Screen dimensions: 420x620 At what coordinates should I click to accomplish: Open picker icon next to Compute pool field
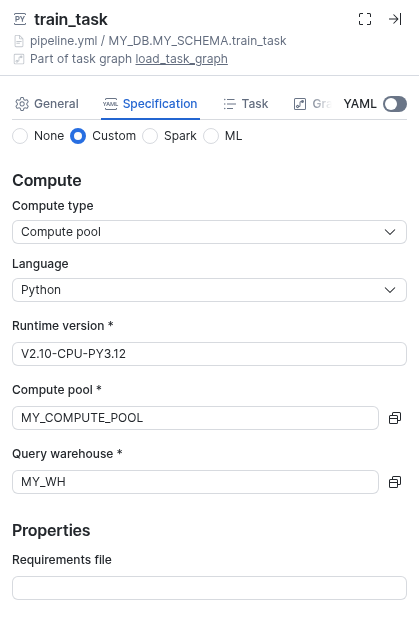(x=395, y=418)
